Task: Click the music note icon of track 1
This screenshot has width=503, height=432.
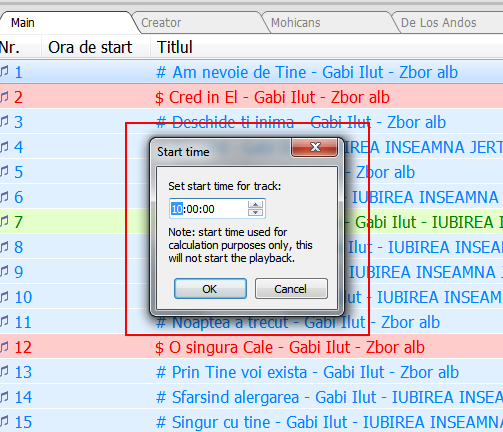Action: click(4, 71)
